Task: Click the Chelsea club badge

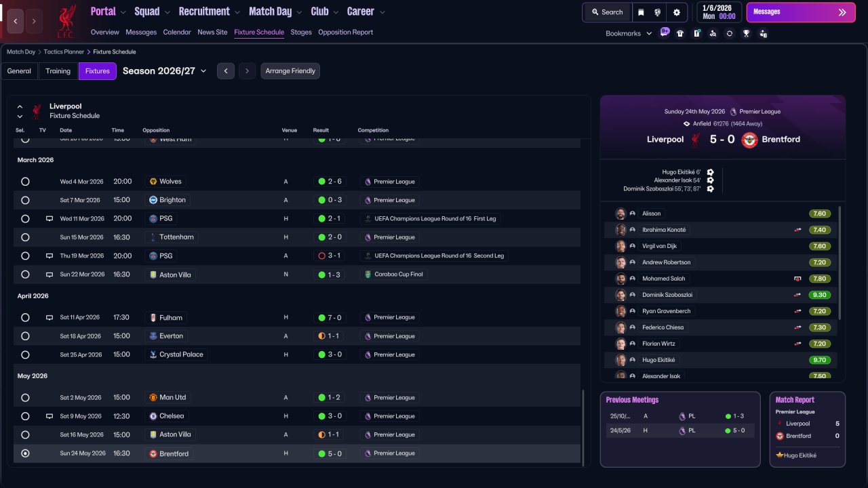Action: (x=153, y=416)
